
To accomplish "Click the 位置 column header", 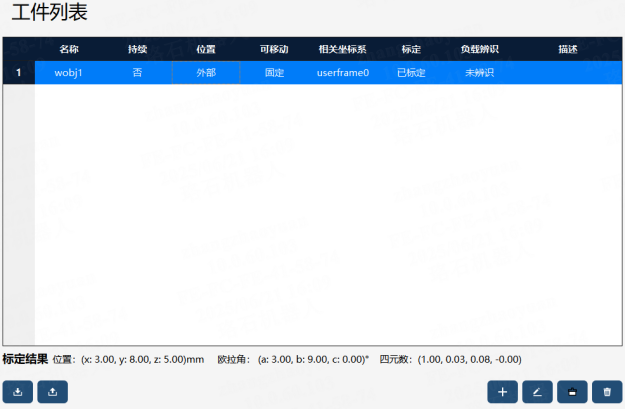I will pyautogui.click(x=206, y=49).
